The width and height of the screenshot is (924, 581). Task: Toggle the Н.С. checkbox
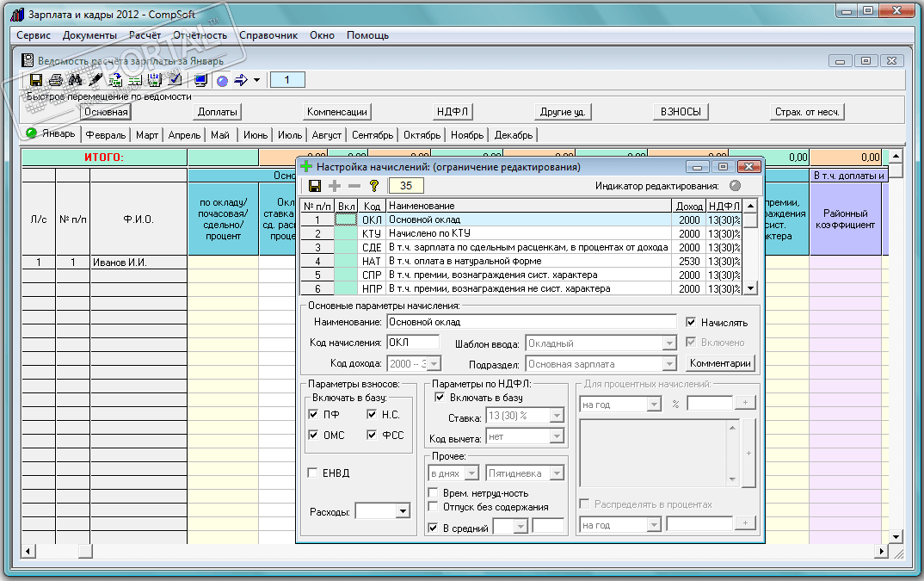coord(372,414)
